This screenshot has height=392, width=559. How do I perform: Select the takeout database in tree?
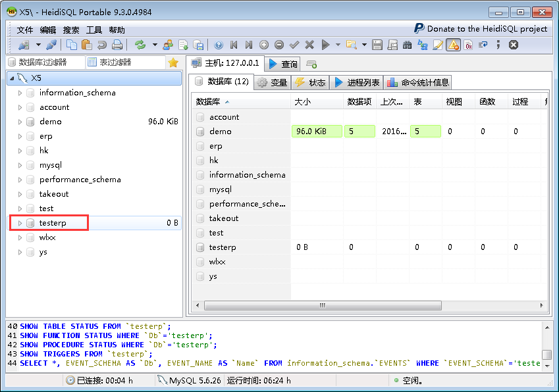54,194
